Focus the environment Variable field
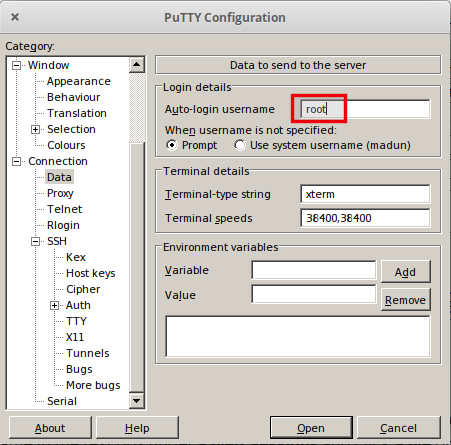This screenshot has height=445, width=451. point(314,270)
